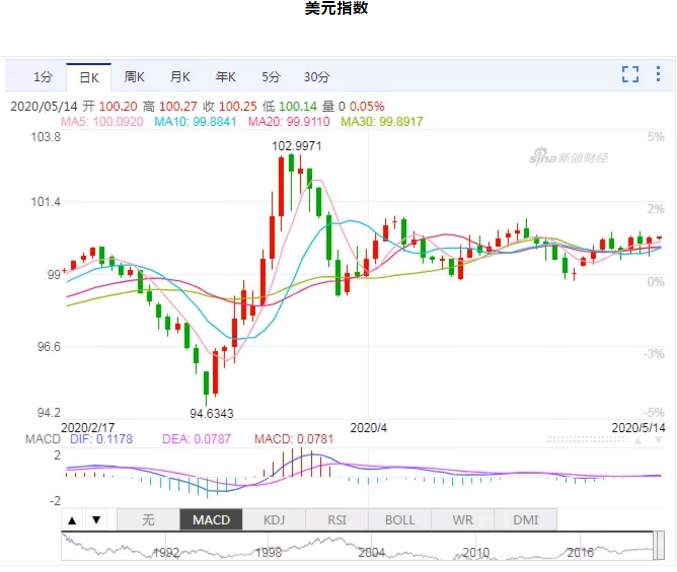
Task: Click the 102.9971 peak price label
Action: [297, 146]
